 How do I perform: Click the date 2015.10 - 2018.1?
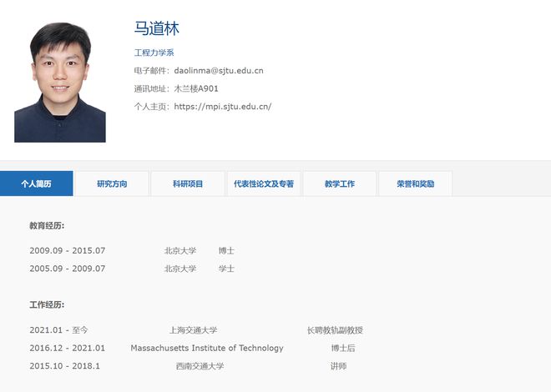64,365
